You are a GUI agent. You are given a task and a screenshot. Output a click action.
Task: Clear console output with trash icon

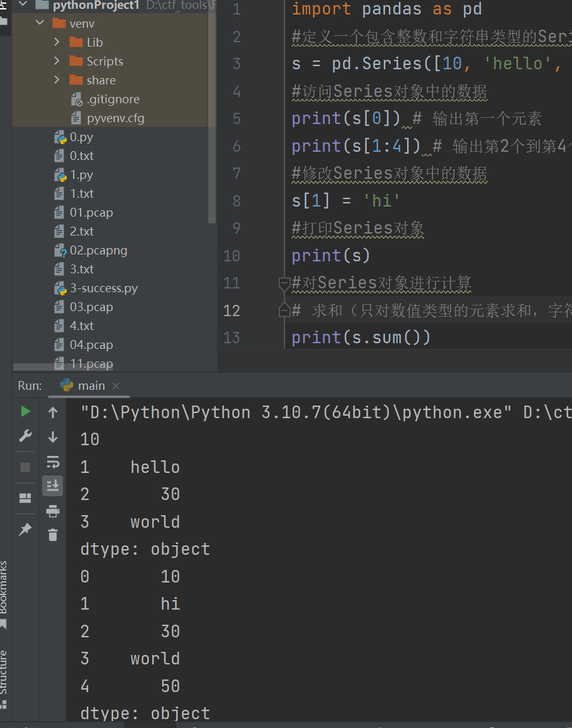pos(53,535)
